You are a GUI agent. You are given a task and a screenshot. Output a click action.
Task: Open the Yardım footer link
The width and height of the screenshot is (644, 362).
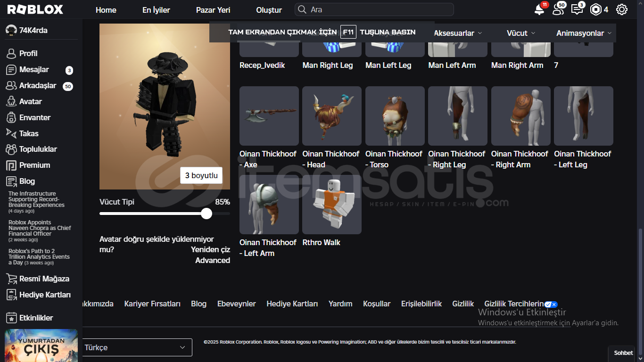tap(340, 304)
